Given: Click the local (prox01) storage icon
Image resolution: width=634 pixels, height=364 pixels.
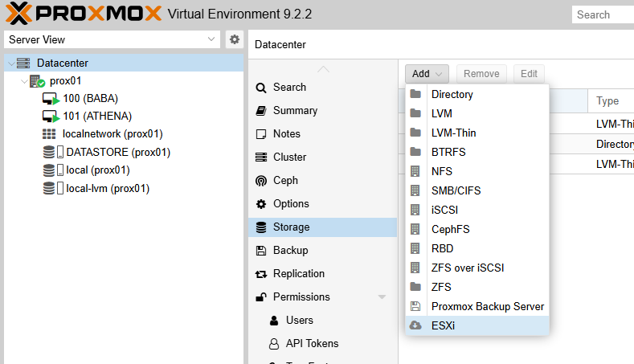Looking at the screenshot, I should tap(49, 170).
